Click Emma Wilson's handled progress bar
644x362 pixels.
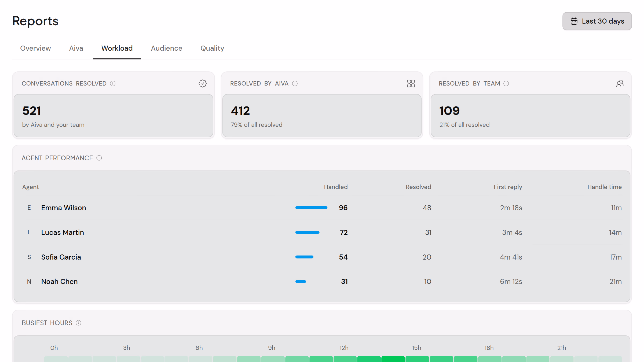[311, 208]
